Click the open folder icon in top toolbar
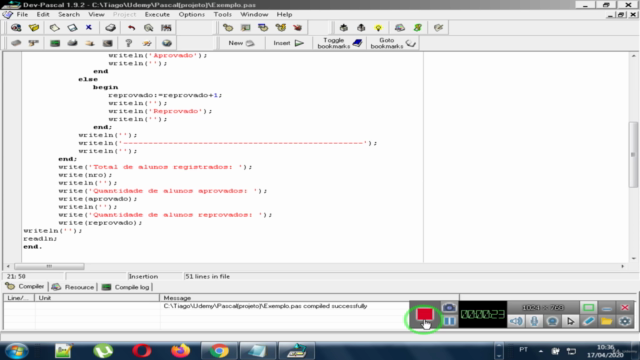Image resolution: width=640 pixels, height=360 pixels. [34, 28]
